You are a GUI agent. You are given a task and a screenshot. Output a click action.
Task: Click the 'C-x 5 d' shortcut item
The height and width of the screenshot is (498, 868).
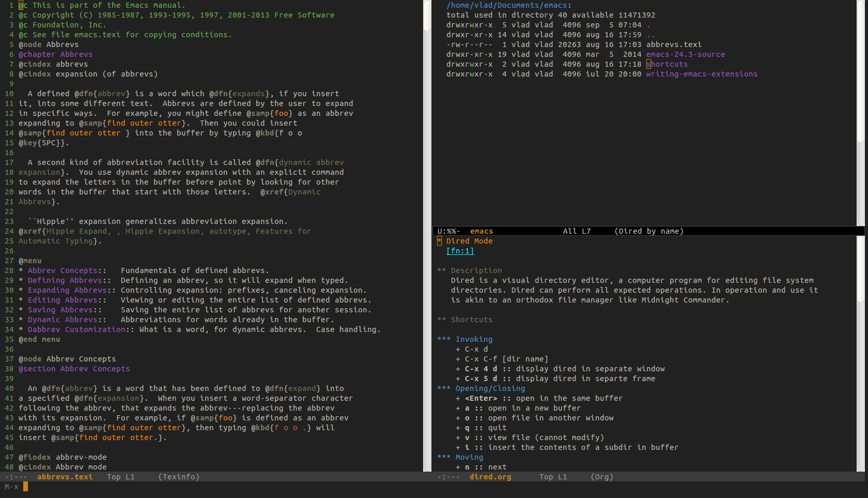pyautogui.click(x=555, y=379)
